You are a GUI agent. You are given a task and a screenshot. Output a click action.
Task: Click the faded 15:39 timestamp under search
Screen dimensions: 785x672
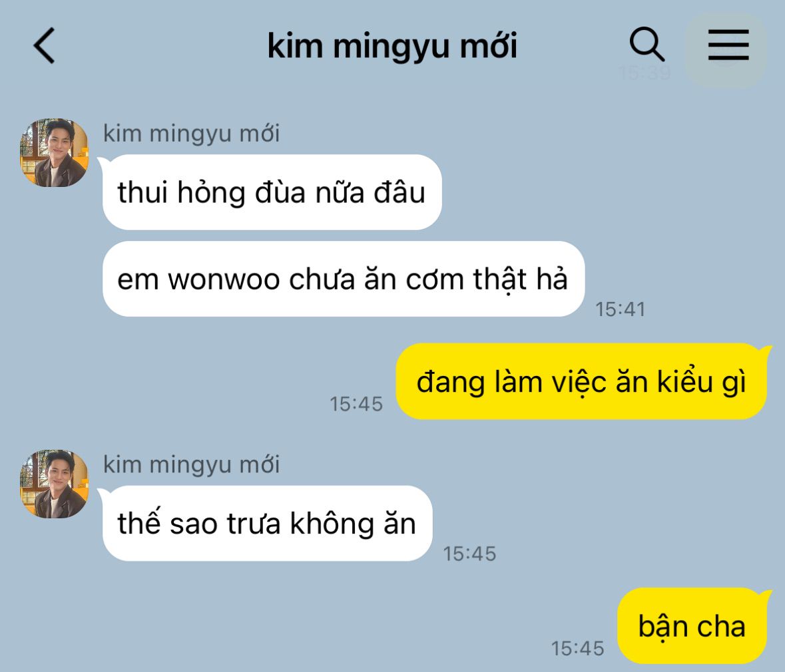645,73
